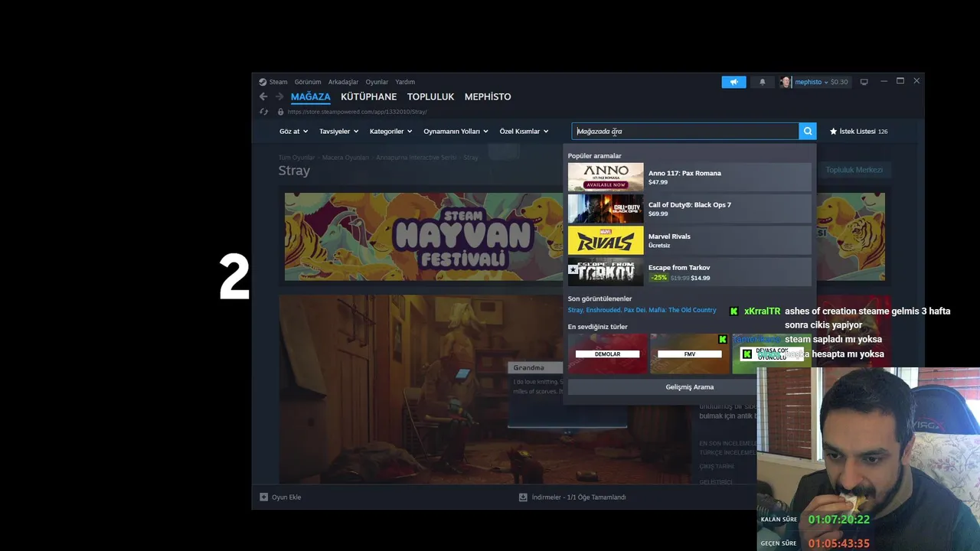980x551 pixels.
Task: Open İndirmeler 1/1 Öğe Tamamlandı status
Action: tap(578, 497)
